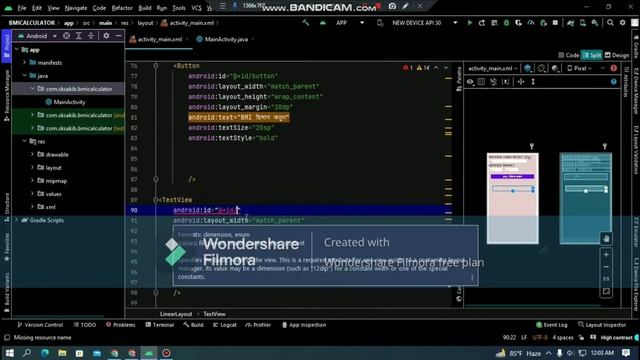Expand Gradle Scripts node
The image size is (640, 360).
pyautogui.click(x=17, y=220)
